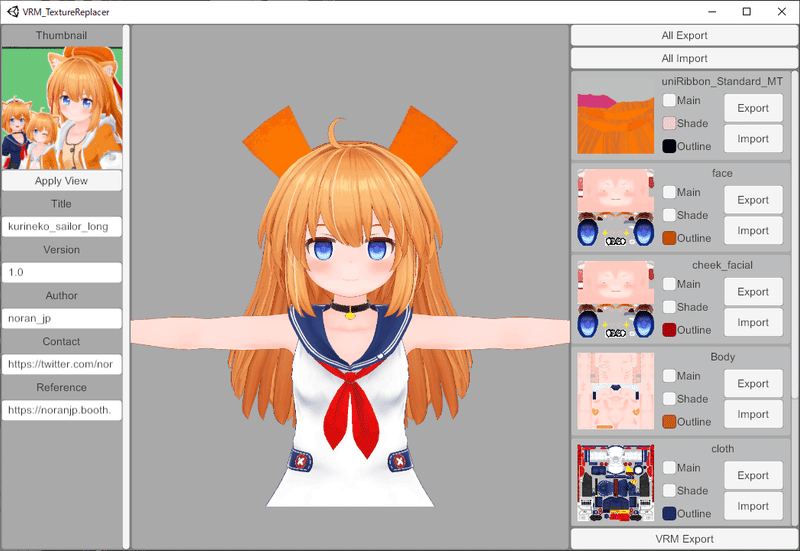Maximize the VRM_TextureReplacer window
The height and width of the screenshot is (551, 800).
pyautogui.click(x=746, y=11)
